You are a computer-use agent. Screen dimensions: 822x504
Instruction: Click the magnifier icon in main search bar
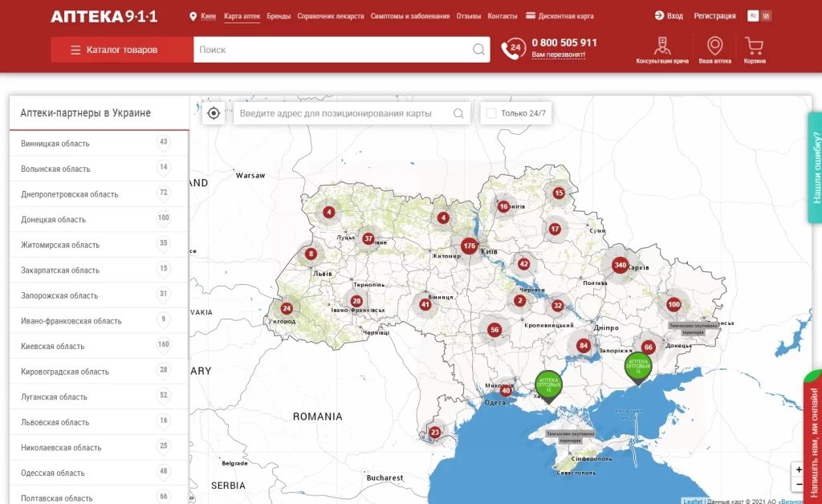(478, 49)
